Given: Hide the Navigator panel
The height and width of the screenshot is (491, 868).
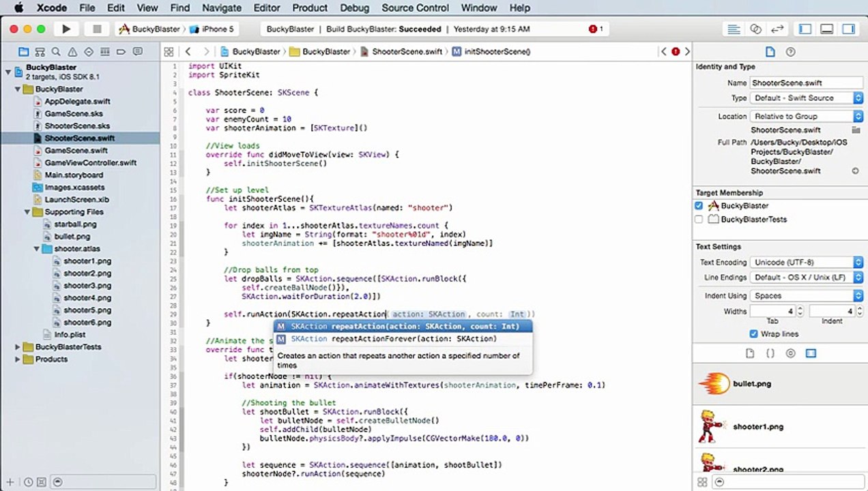Looking at the screenshot, I should (x=805, y=29).
